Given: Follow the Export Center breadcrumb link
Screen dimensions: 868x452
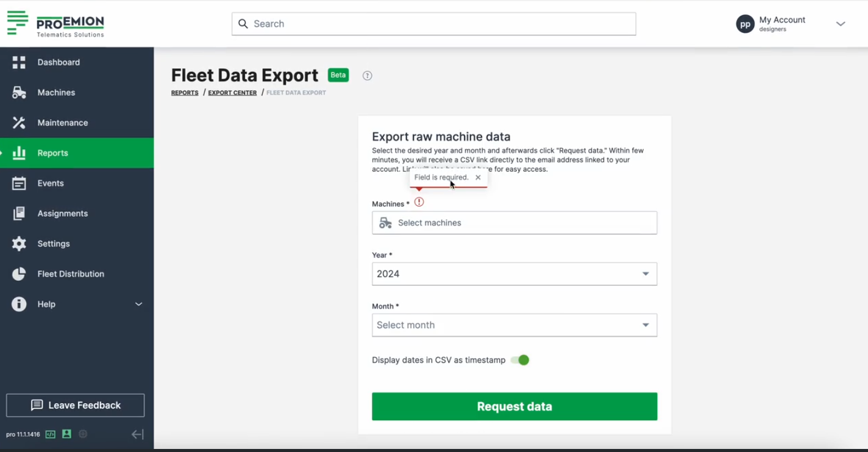Looking at the screenshot, I should click(x=232, y=93).
